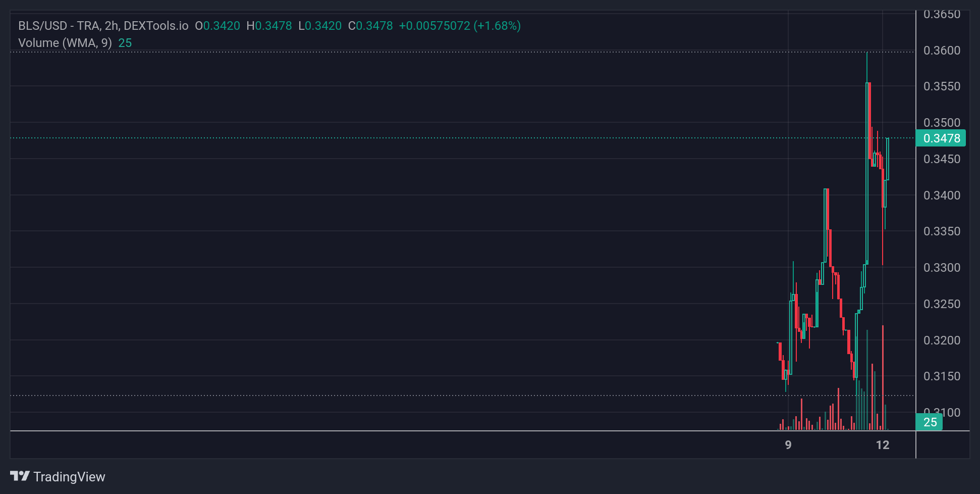The width and height of the screenshot is (980, 494).
Task: Click the 0.3600 price axis label
Action: tap(942, 51)
